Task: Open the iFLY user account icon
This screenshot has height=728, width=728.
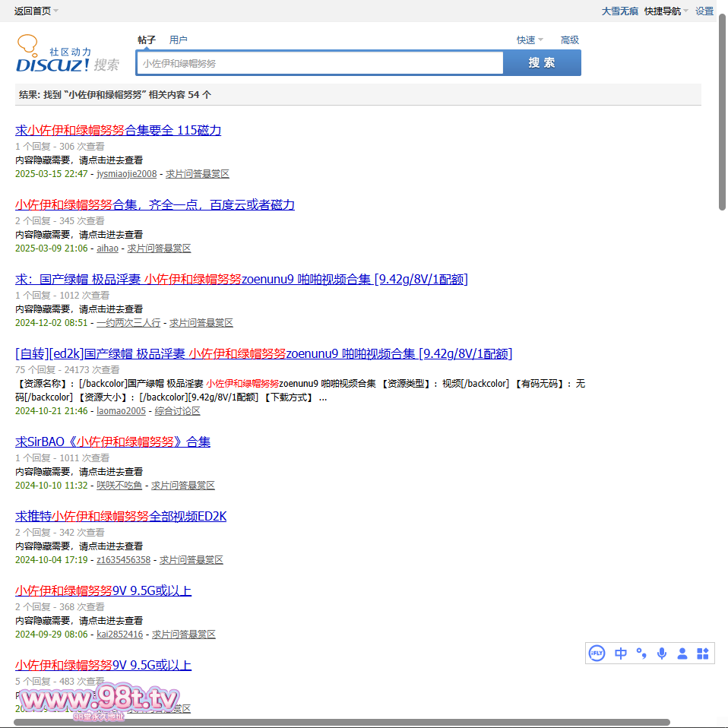Action: click(x=682, y=654)
